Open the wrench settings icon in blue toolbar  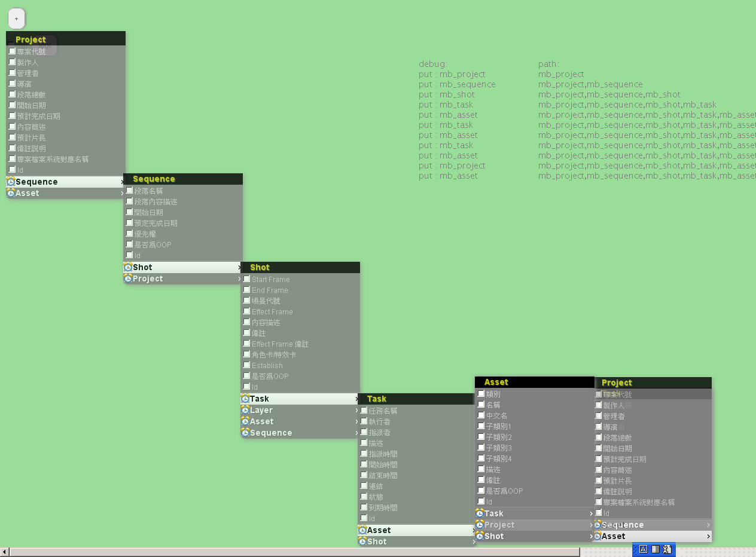point(667,549)
